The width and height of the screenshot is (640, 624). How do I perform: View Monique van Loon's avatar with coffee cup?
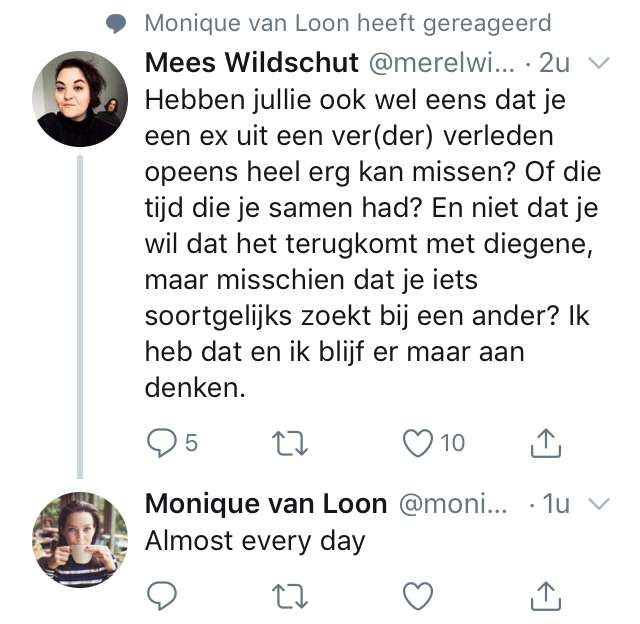(x=80, y=539)
